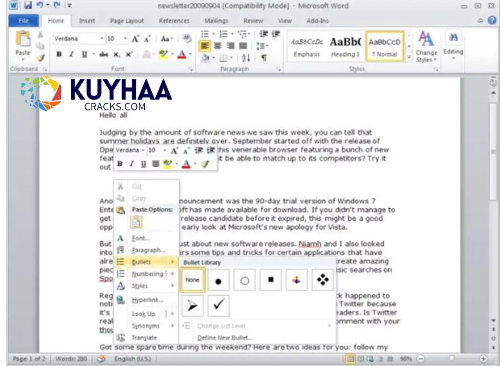This screenshot has width=500, height=366.
Task: Open the ribbon font size dropdown
Action: pyautogui.click(x=125, y=39)
